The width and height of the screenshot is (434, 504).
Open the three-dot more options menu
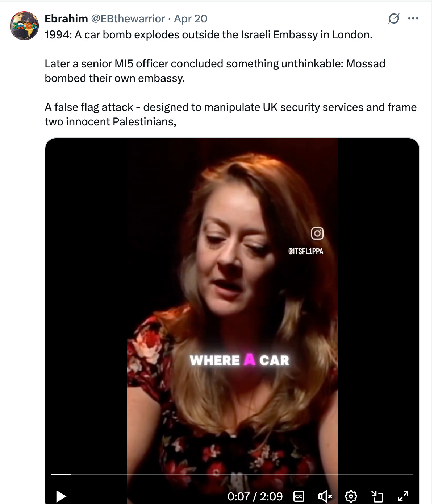click(x=413, y=18)
